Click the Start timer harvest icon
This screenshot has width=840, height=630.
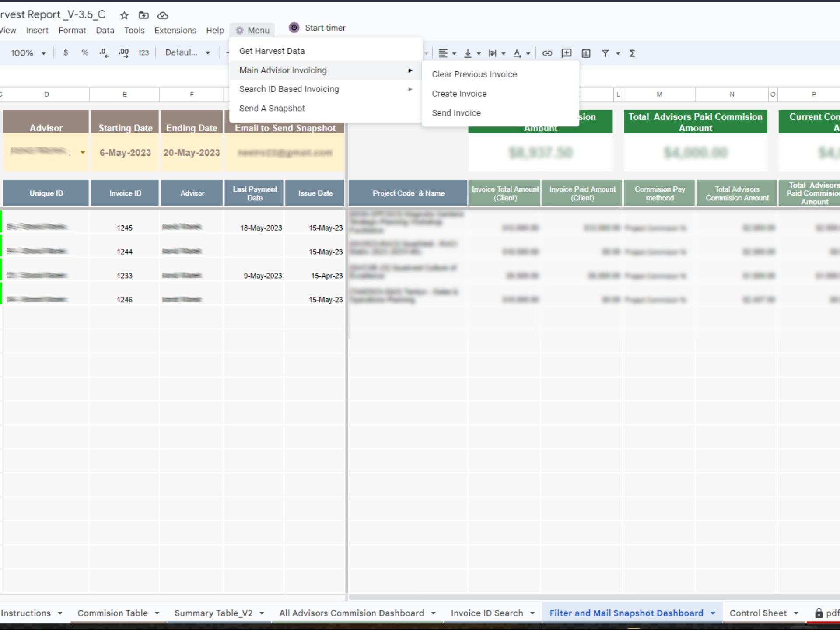(294, 28)
